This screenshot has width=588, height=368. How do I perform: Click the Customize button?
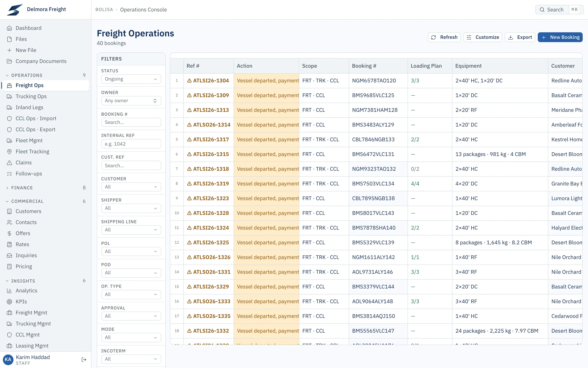483,37
